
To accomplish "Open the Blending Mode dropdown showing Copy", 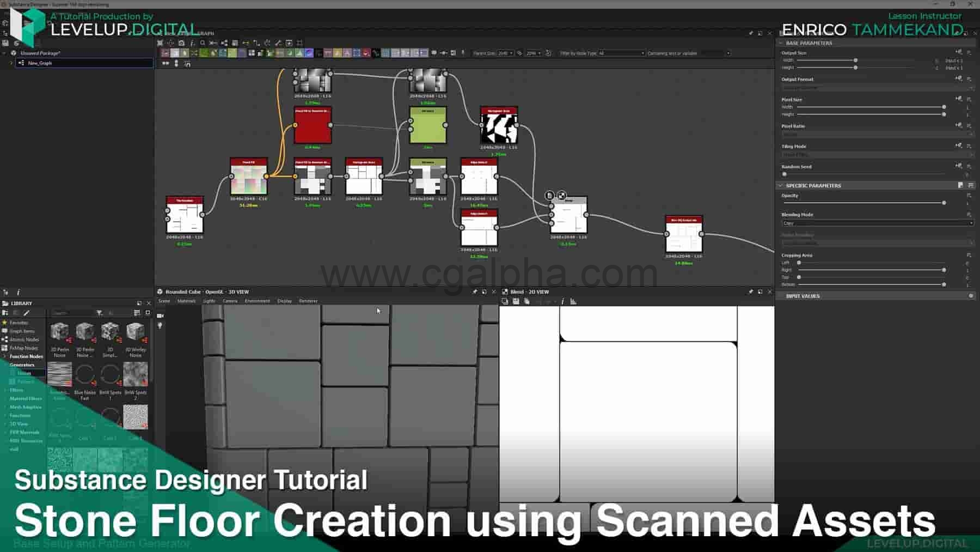I will pyautogui.click(x=877, y=223).
